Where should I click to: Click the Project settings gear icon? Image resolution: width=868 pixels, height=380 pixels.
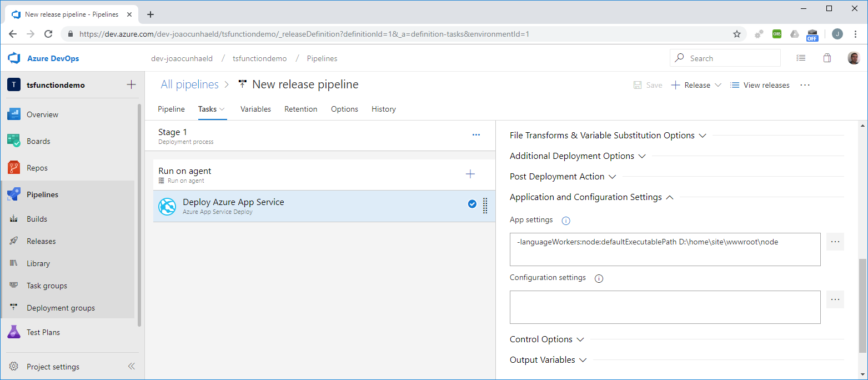click(14, 367)
